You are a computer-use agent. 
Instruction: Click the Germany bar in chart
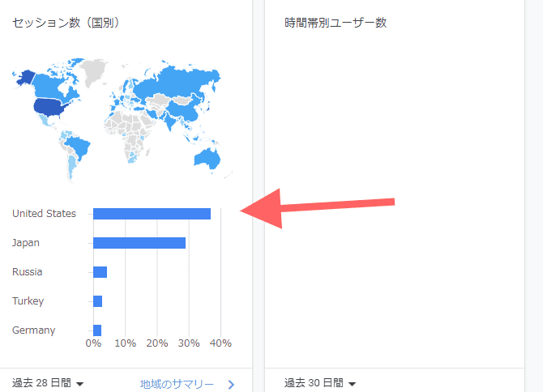tap(97, 330)
